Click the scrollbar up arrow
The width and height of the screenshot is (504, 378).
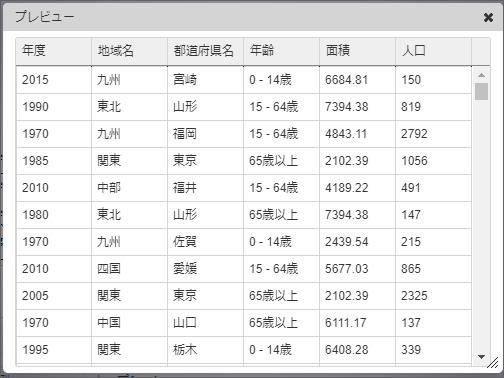tap(481, 75)
